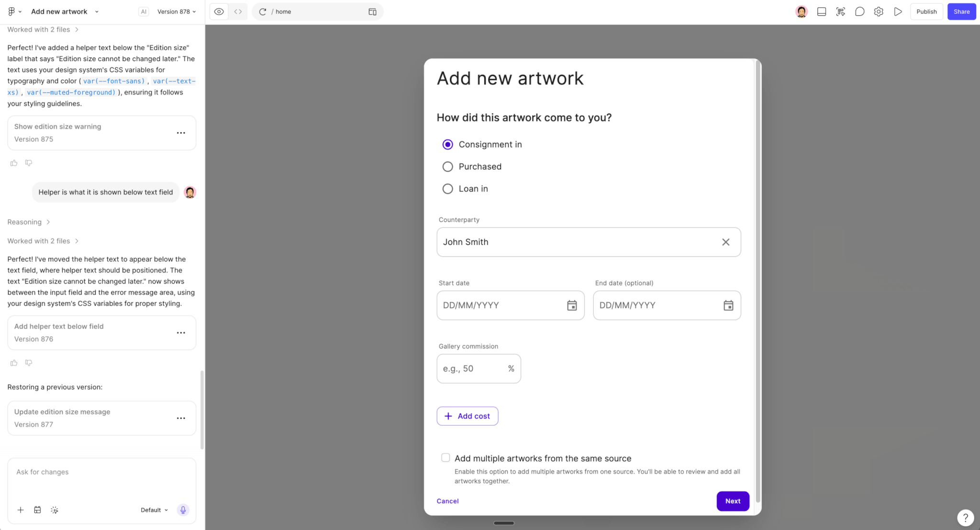Click the Add cost button

point(467,416)
